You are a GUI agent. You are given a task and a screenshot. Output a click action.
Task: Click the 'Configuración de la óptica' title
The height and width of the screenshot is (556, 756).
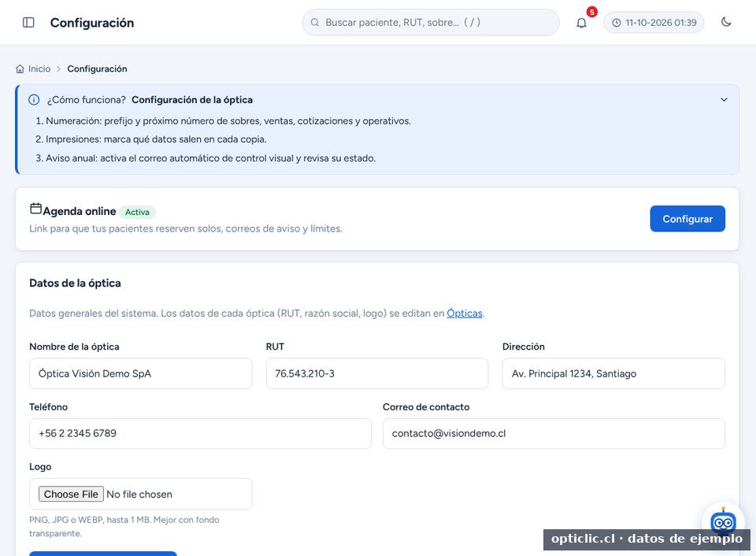[192, 100]
